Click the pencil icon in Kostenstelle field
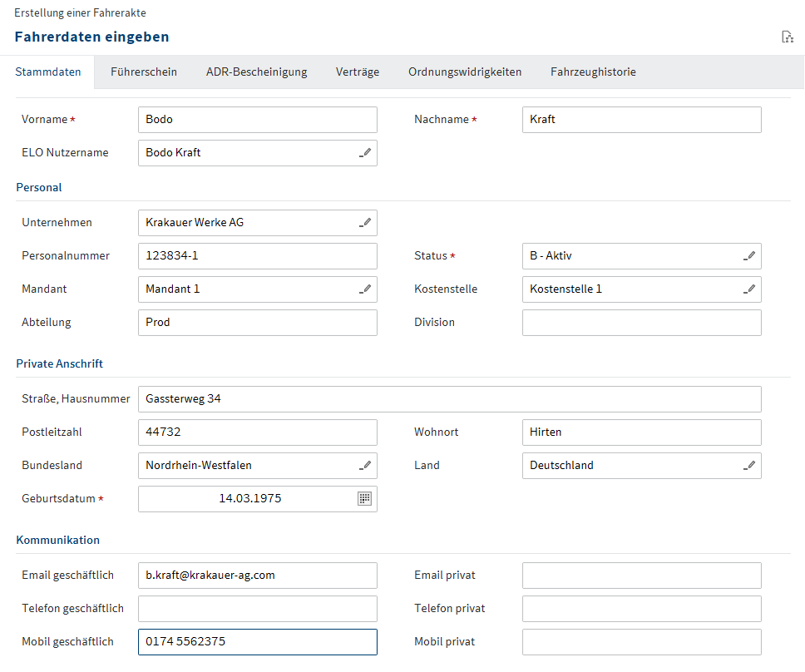Screen dimensions: 805x672 [x=748, y=289]
